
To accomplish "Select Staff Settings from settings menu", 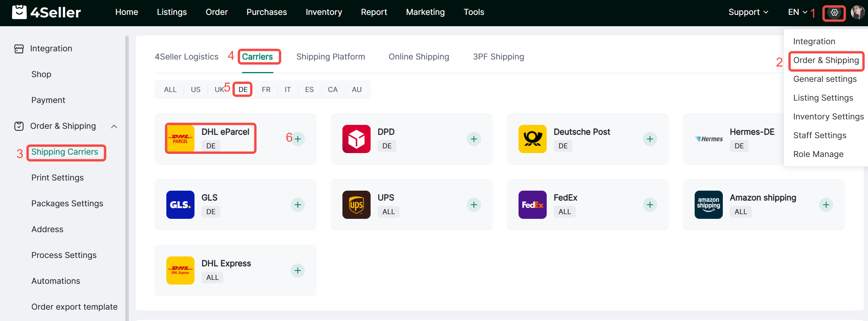I will (819, 135).
